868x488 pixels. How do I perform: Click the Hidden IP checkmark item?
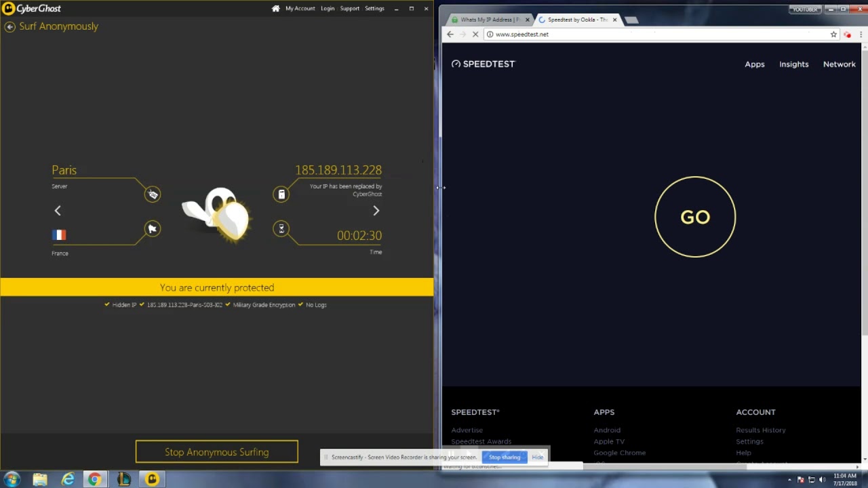[x=120, y=305]
